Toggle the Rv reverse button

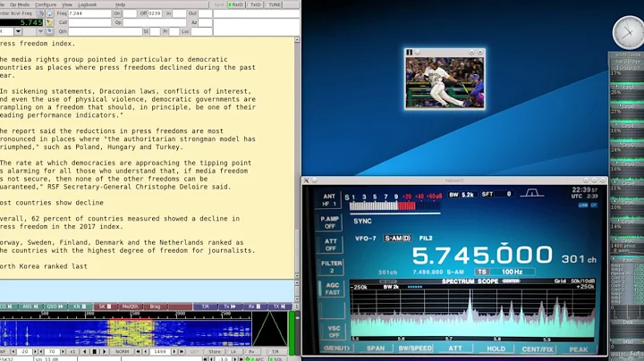(x=251, y=351)
